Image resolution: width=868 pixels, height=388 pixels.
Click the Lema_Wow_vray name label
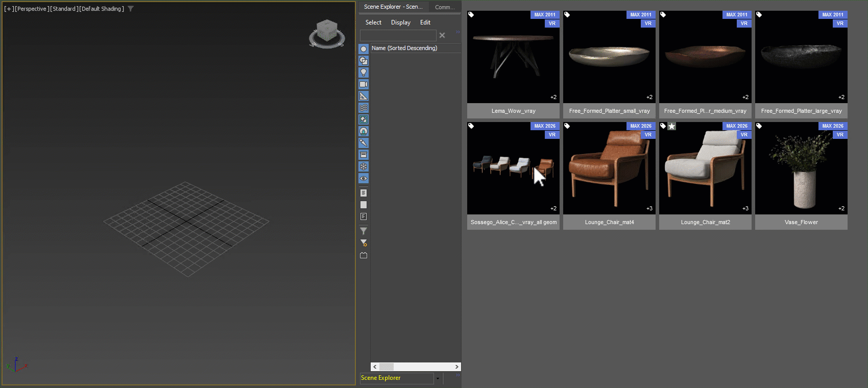click(513, 111)
